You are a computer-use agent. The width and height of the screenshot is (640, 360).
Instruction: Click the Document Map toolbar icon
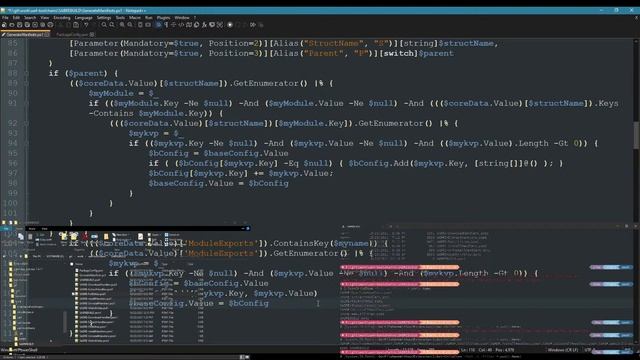coord(189,25)
